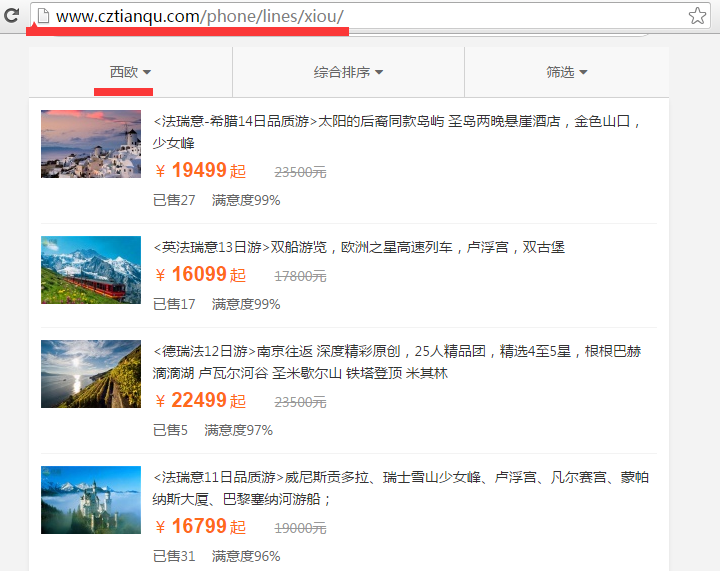This screenshot has height=571, width=720.
Task: Click the 已售27 满意度99% info line
Action: click(x=216, y=200)
